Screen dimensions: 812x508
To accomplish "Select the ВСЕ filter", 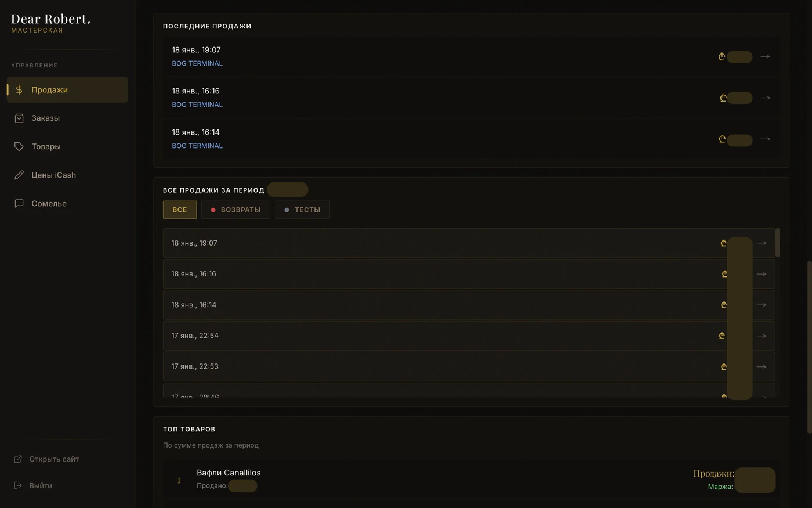I will coord(180,210).
